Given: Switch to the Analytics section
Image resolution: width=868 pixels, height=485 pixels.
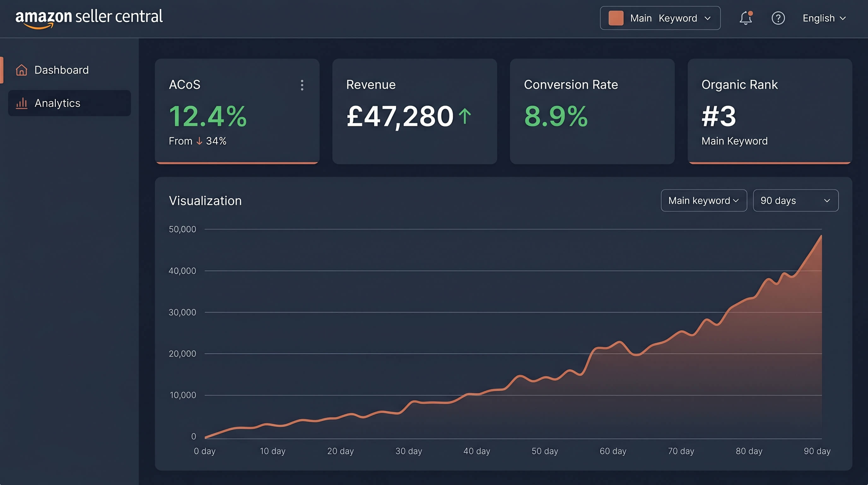Looking at the screenshot, I should [x=57, y=103].
